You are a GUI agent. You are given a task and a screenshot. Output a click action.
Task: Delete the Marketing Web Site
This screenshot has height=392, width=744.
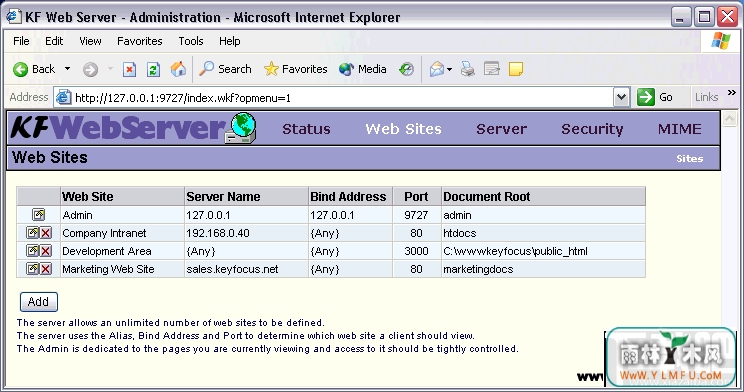click(x=46, y=269)
